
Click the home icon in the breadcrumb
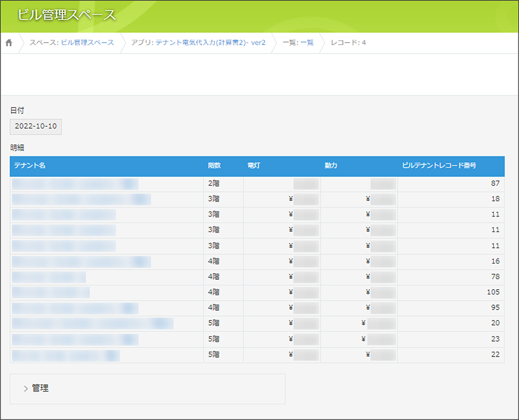[x=9, y=43]
